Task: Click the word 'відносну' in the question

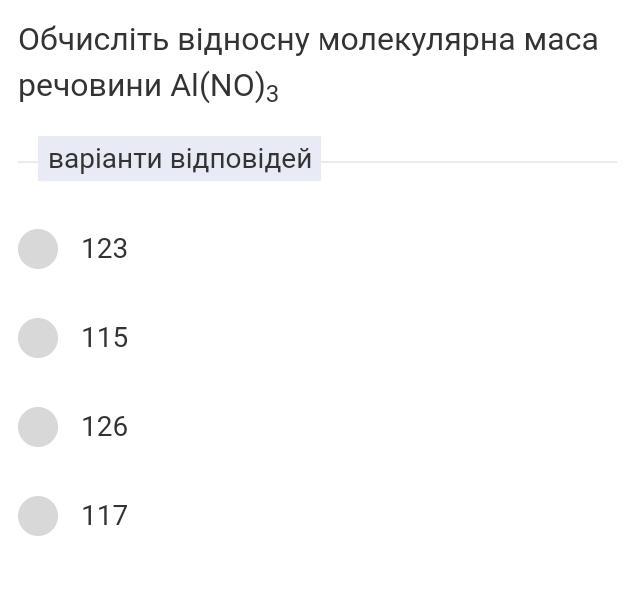Action: (x=243, y=42)
